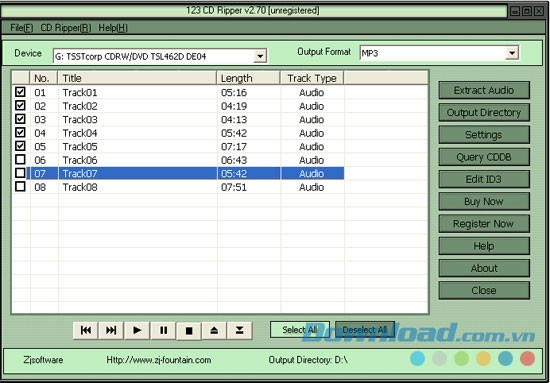The image size is (550, 383).
Task: Check the Track06 checkbox
Action: pyautogui.click(x=20, y=160)
